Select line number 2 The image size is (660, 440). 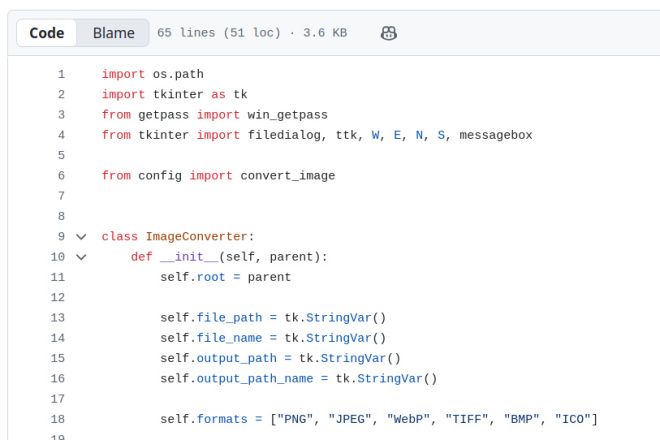point(61,94)
